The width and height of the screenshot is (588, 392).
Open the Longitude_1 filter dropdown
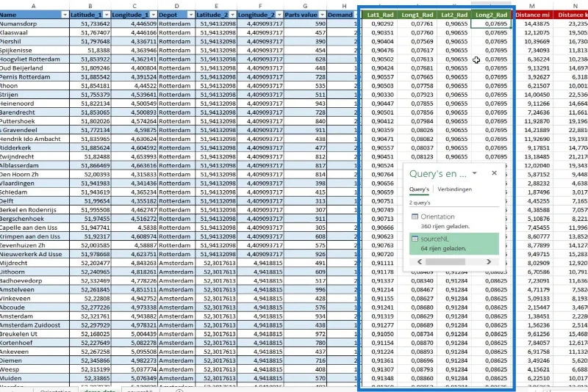click(153, 15)
